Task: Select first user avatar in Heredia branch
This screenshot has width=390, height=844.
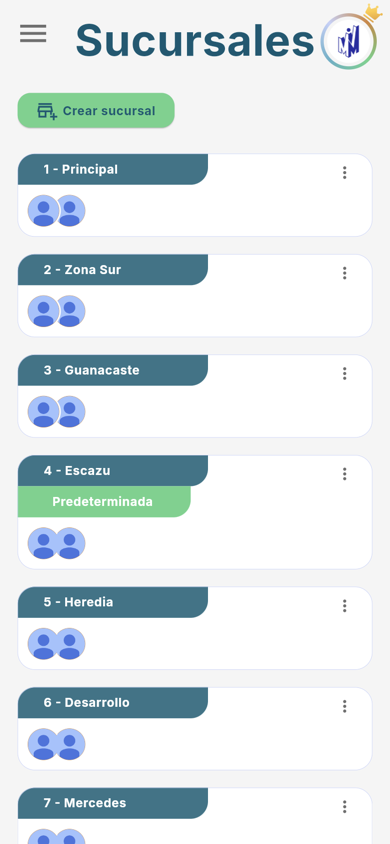Action: point(44,644)
